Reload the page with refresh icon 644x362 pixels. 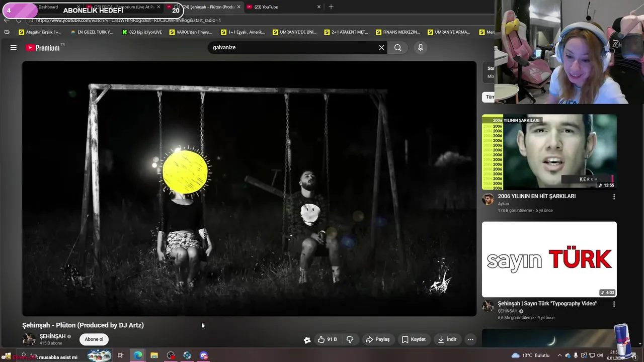click(19, 20)
